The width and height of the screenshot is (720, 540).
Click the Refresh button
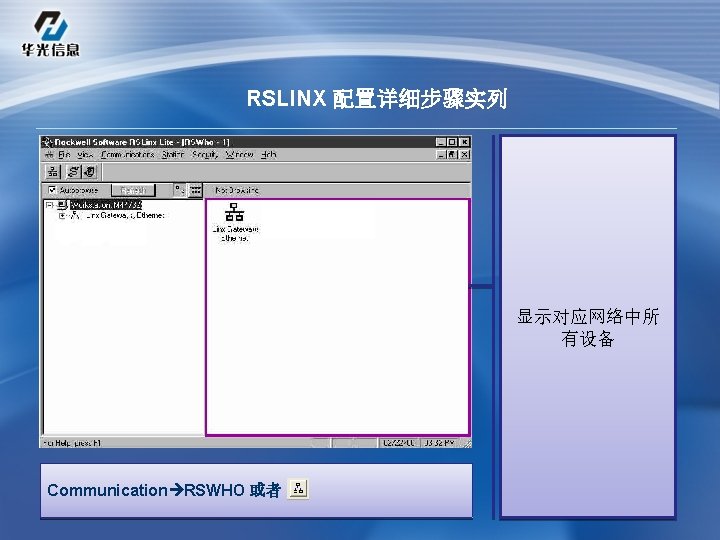click(x=133, y=190)
